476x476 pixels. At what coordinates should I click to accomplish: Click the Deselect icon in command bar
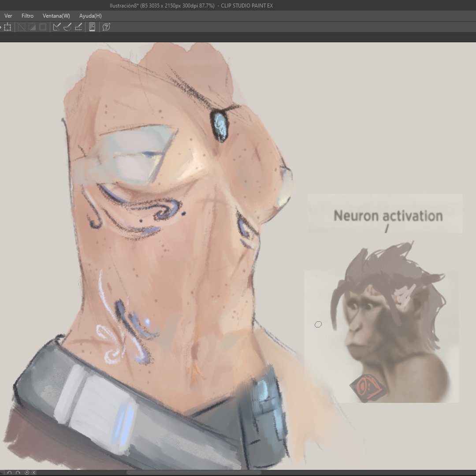[x=21, y=27]
